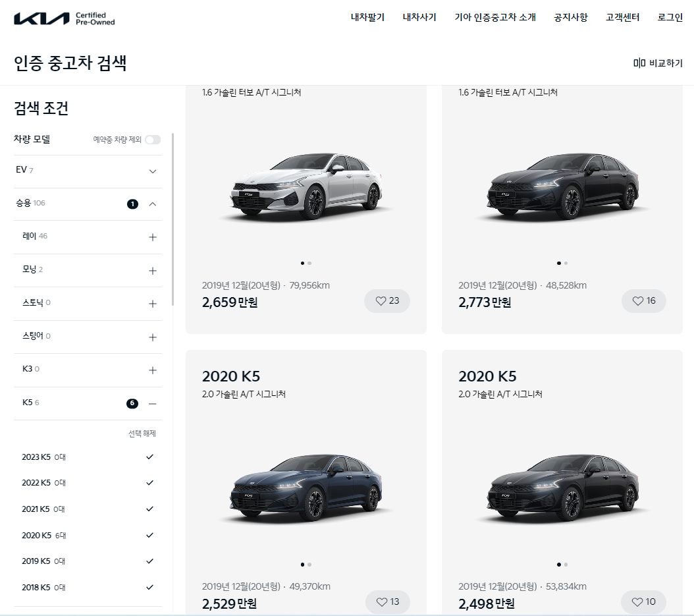Image resolution: width=694 pixels, height=616 pixels.
Task: Select second image dot on white K5
Action: coord(309,263)
